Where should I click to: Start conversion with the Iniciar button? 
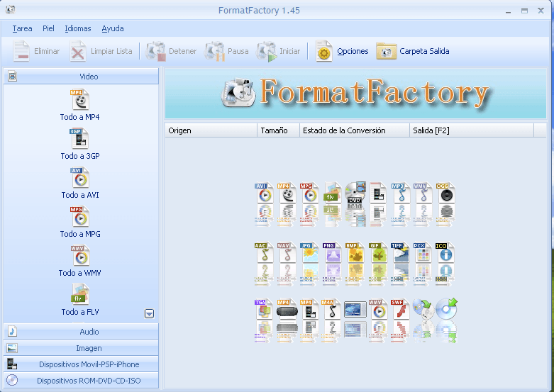click(278, 51)
